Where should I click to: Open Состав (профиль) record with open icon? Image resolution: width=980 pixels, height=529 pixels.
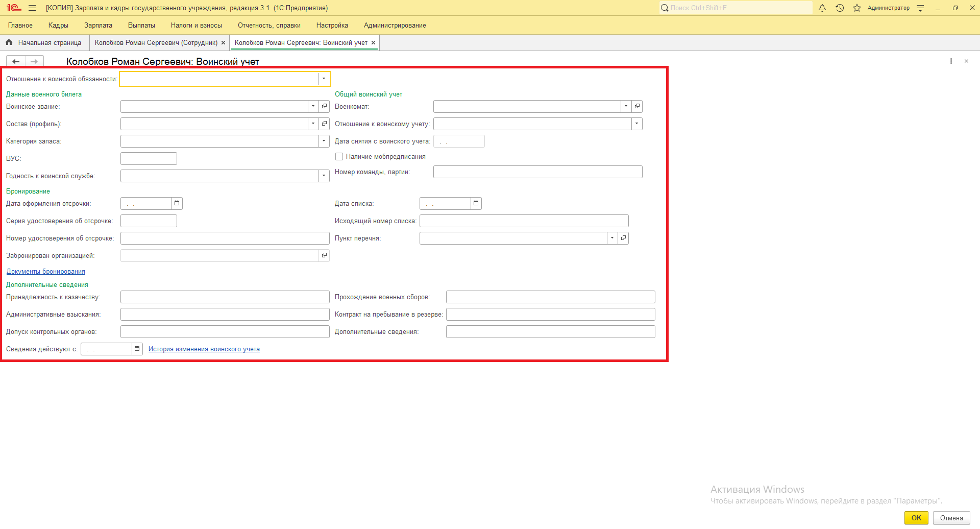[324, 124]
